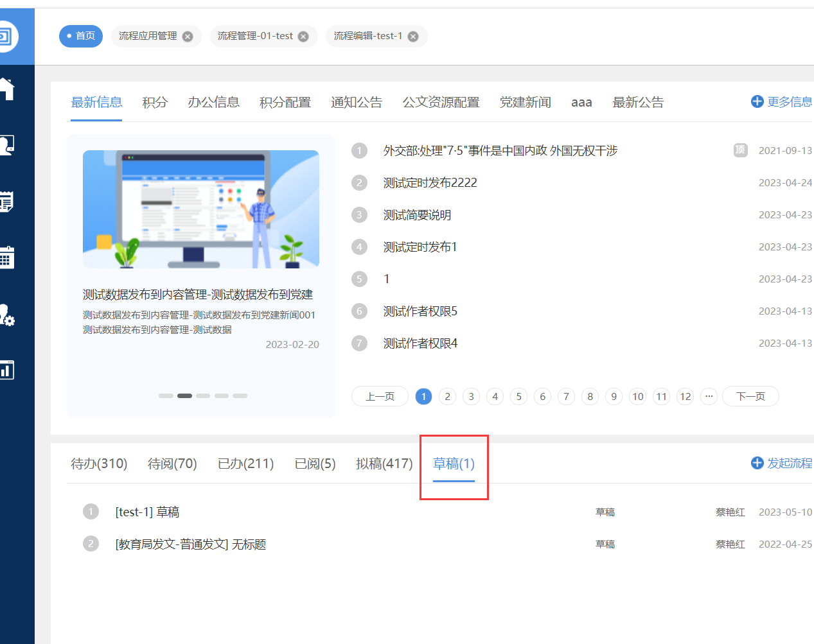Select the 待办(310) tab
Image resolution: width=814 pixels, height=644 pixels.
(x=99, y=464)
